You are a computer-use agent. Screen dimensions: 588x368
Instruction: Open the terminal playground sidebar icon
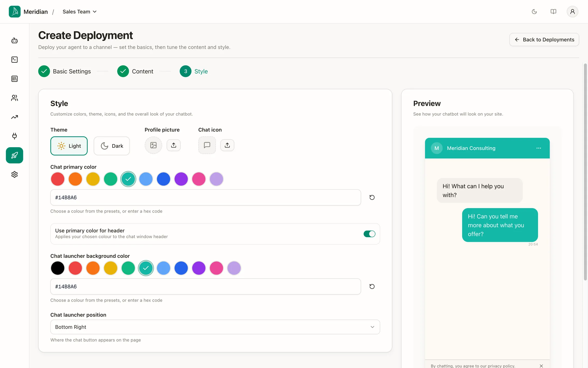pyautogui.click(x=14, y=60)
